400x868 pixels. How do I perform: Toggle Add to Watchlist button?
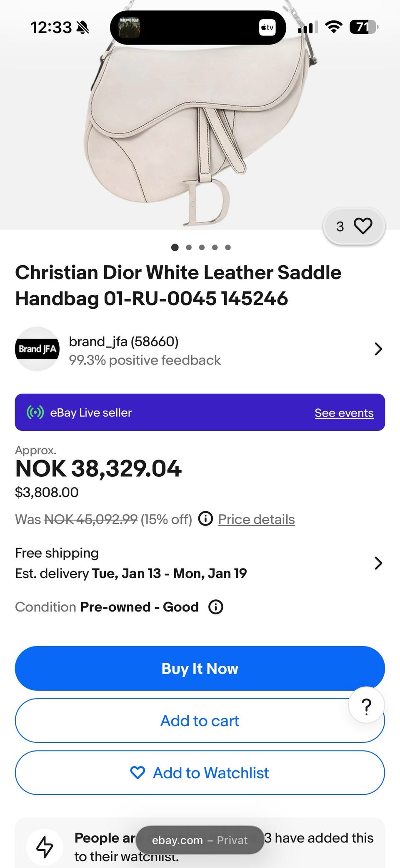click(x=200, y=773)
